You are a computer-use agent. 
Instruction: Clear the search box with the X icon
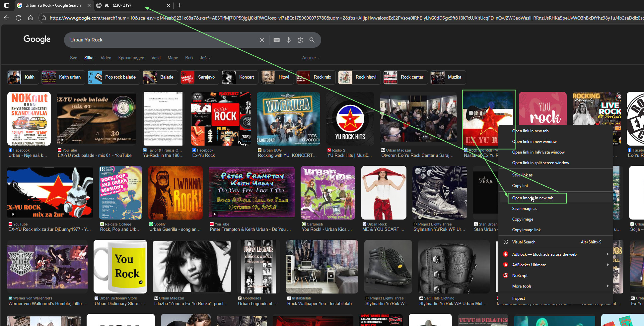[262, 40]
